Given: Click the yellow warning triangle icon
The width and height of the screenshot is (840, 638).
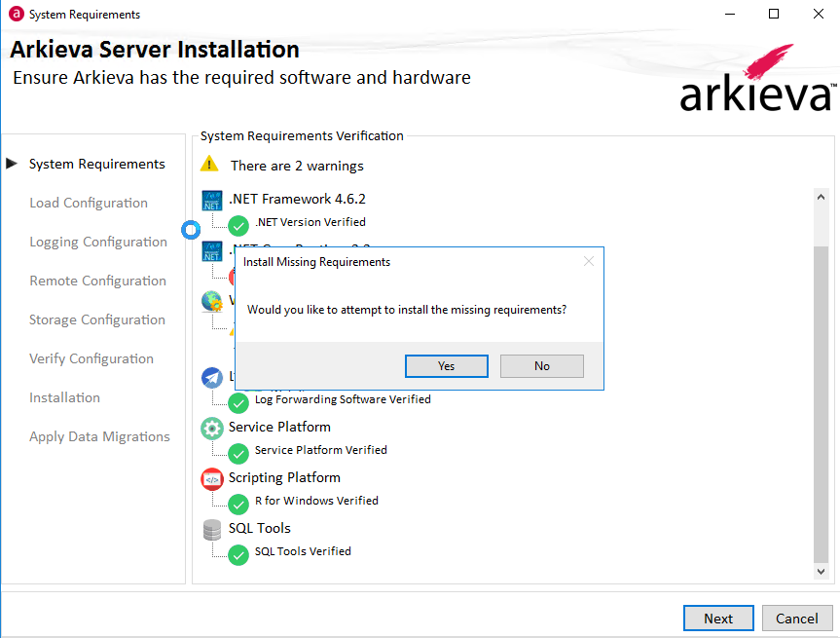Looking at the screenshot, I should pos(209,164).
